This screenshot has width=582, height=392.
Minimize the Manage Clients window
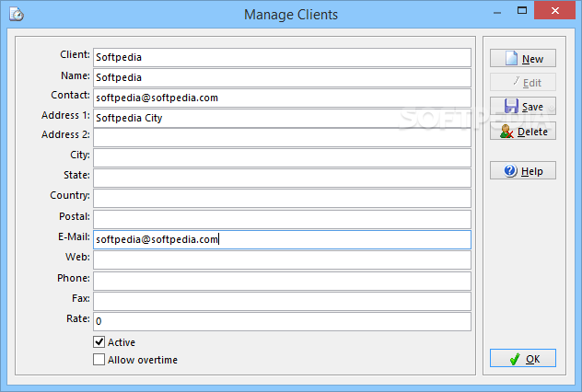(x=497, y=11)
